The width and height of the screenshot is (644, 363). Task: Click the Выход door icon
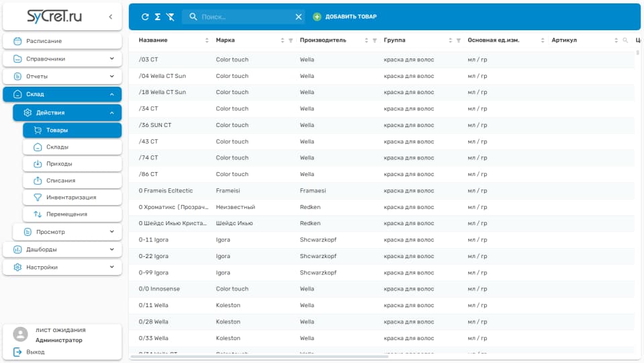(x=17, y=352)
